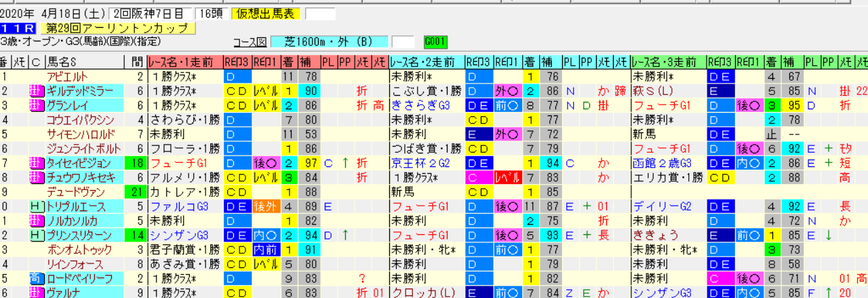Click 萩S(L) in ギルデッドミラー row
Image resolution: width=868 pixels, height=298 pixels.
(652, 91)
